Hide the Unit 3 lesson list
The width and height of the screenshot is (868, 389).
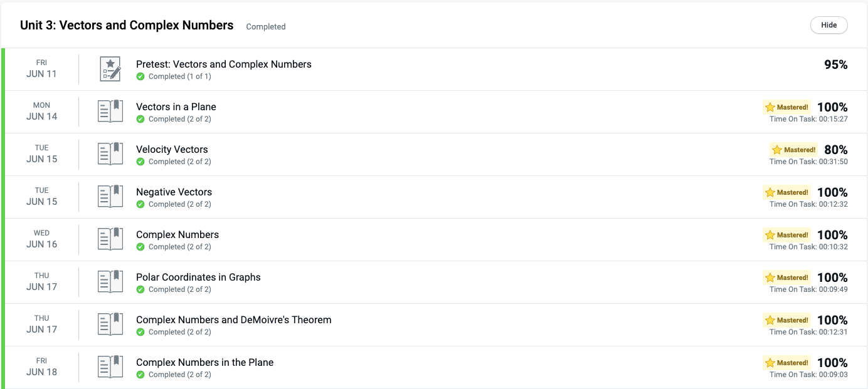pos(828,25)
